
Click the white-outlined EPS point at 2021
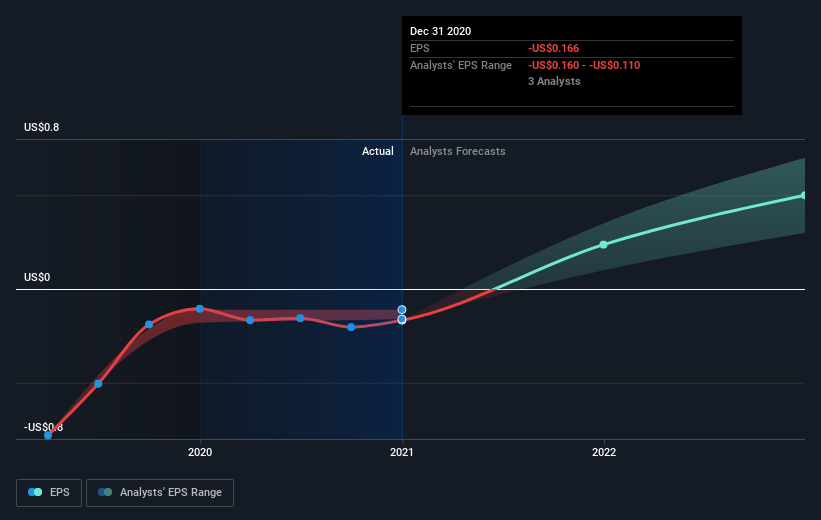tap(402, 319)
